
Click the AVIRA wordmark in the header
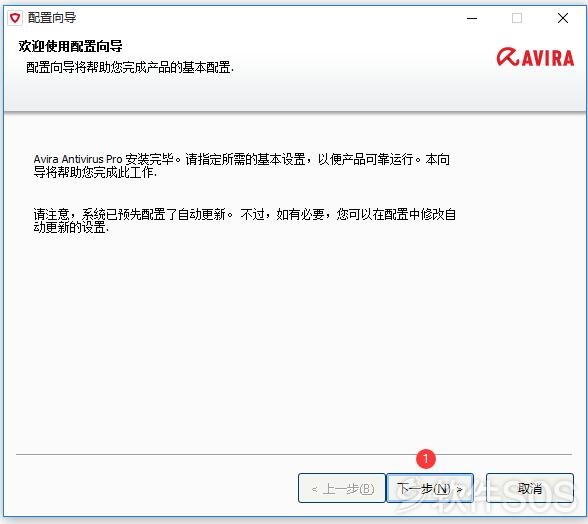[x=548, y=59]
